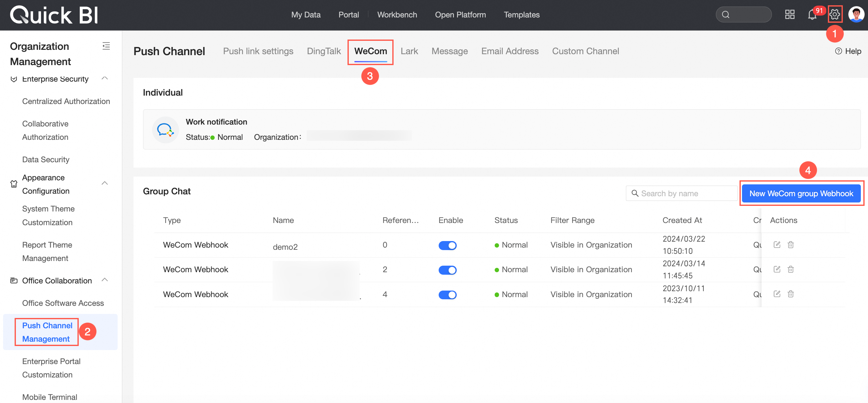Edit the demo2 webhook row
This screenshot has width=868, height=403.
777,245
